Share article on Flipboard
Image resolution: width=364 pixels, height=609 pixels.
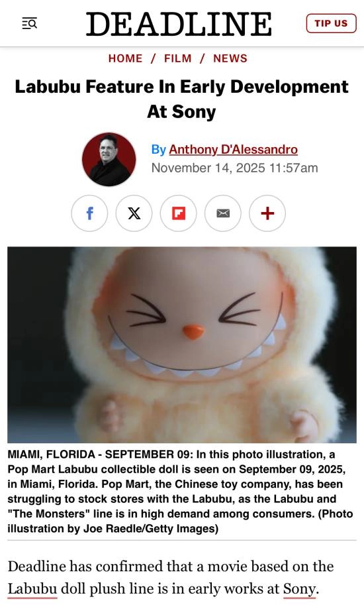[179, 213]
